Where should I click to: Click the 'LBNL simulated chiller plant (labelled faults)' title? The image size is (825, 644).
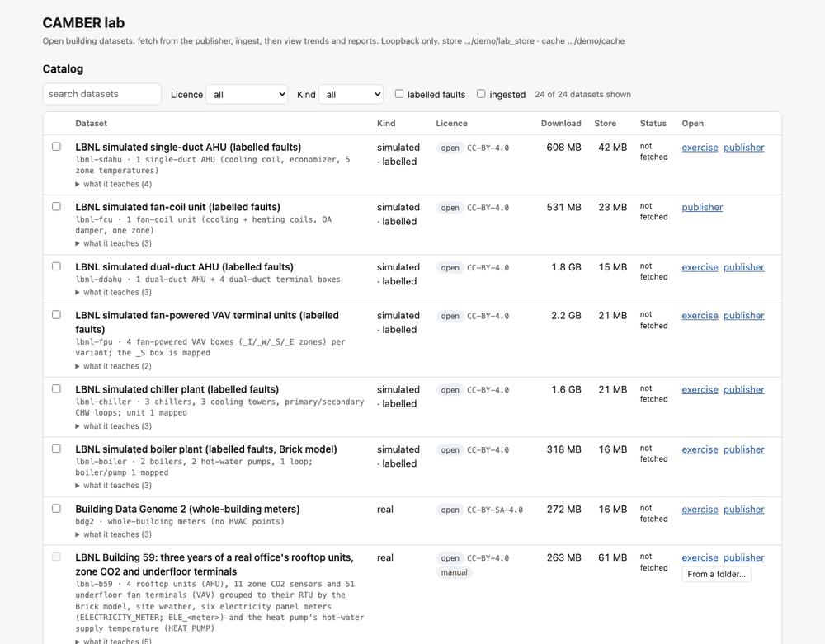click(177, 390)
